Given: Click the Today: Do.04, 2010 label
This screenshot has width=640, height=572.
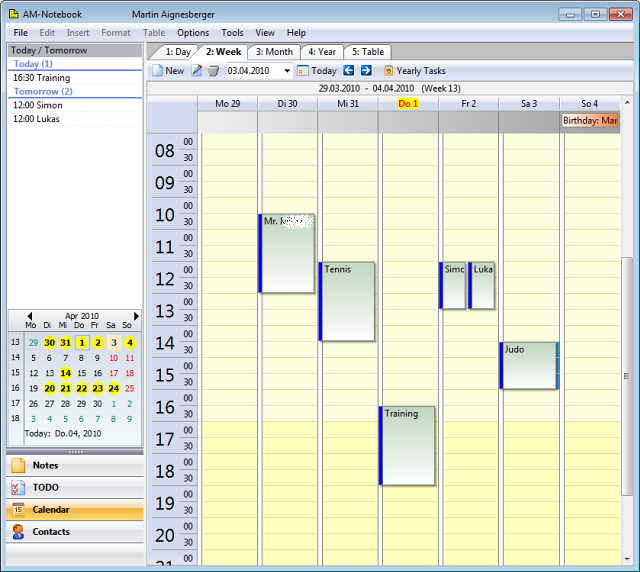Looking at the screenshot, I should click(x=63, y=434).
